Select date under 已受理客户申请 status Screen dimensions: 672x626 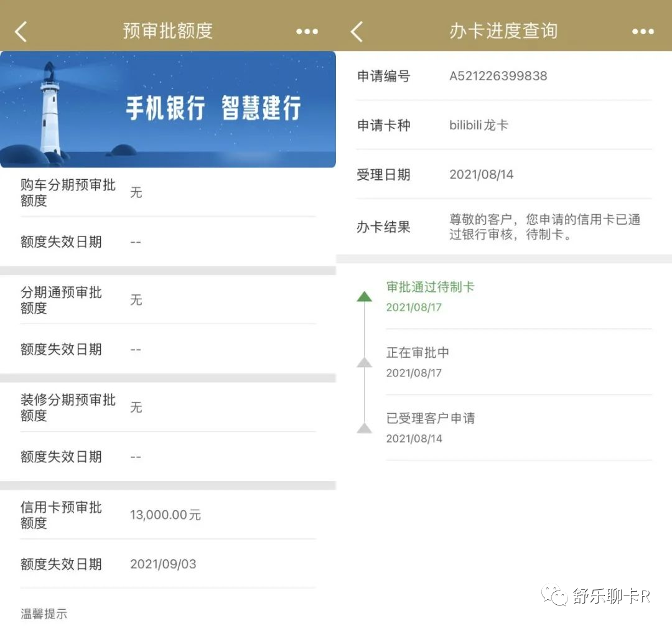(x=414, y=438)
